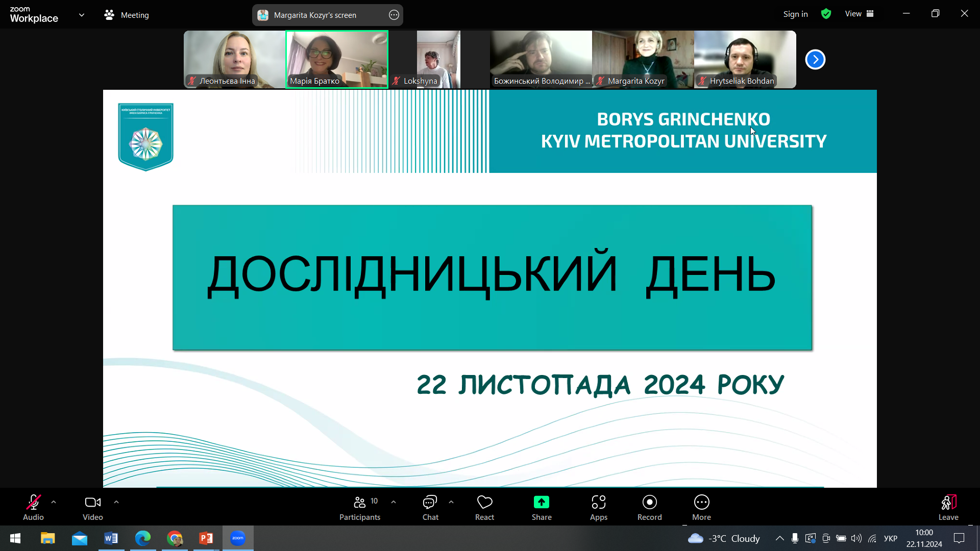Open the View layout menu

point(859,14)
